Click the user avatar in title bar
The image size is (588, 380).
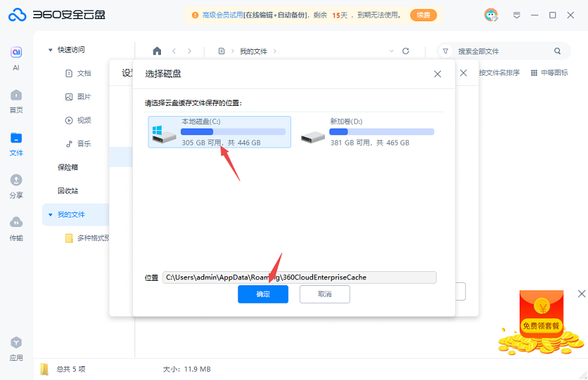point(491,15)
